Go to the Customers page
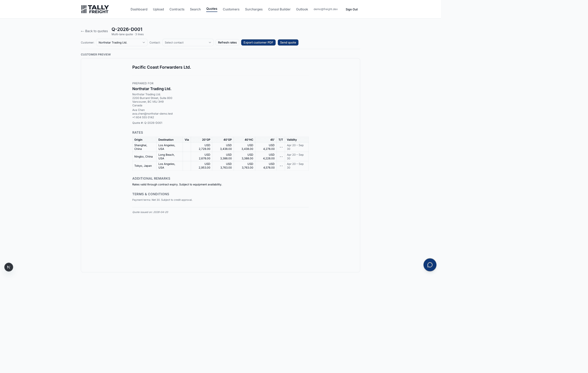This screenshot has height=373, width=588. point(231,10)
